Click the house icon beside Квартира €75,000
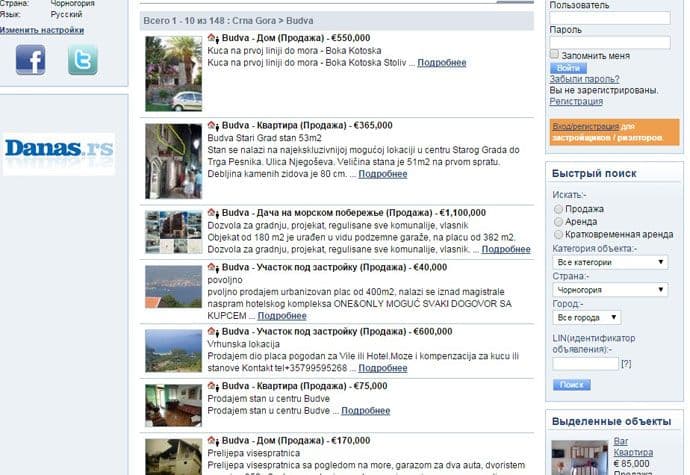This screenshot has height=475, width=690. tap(213, 387)
